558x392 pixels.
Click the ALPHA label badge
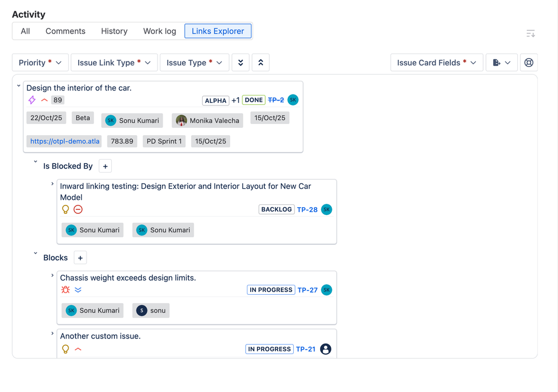(x=216, y=101)
